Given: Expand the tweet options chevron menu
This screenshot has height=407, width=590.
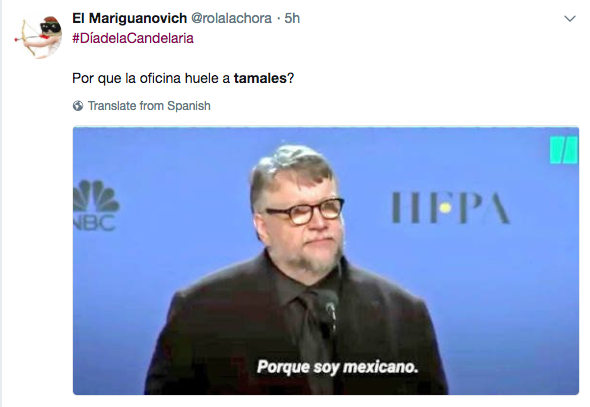Looking at the screenshot, I should point(570,19).
